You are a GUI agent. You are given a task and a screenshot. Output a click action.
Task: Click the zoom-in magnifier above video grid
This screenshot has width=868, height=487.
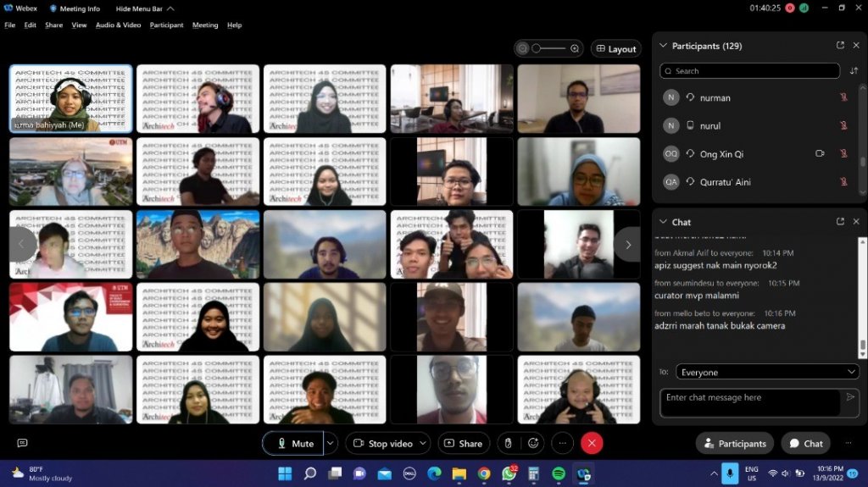point(575,49)
